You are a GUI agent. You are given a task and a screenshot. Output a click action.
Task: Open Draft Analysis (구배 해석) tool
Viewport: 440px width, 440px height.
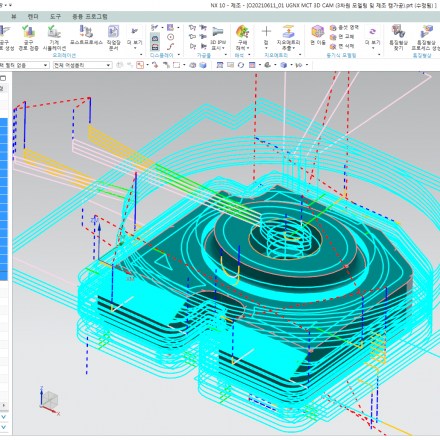pos(242,37)
